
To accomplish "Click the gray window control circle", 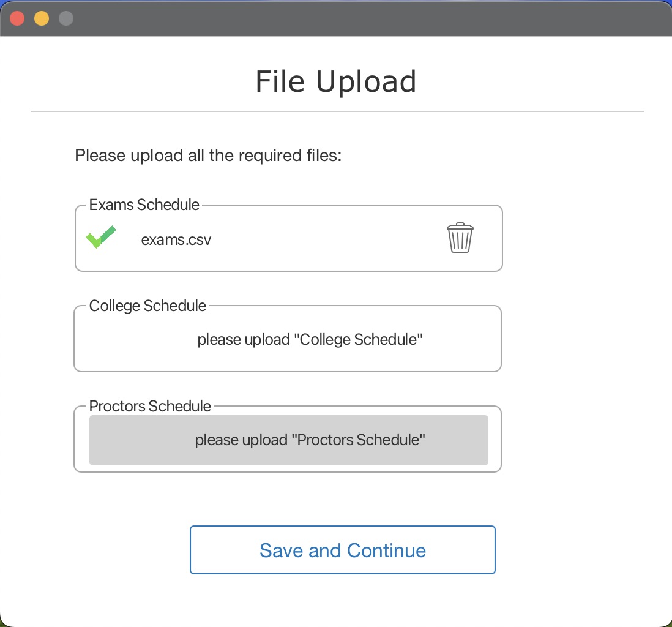I will [65, 18].
